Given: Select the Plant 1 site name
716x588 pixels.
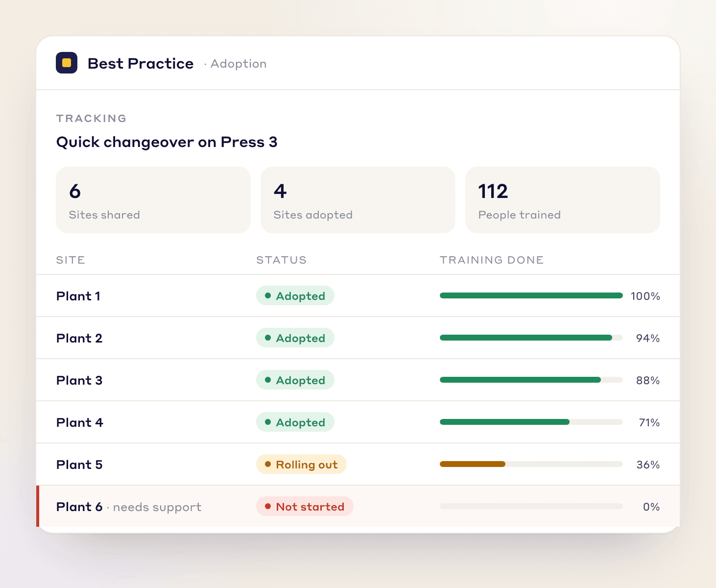Looking at the screenshot, I should [x=78, y=296].
